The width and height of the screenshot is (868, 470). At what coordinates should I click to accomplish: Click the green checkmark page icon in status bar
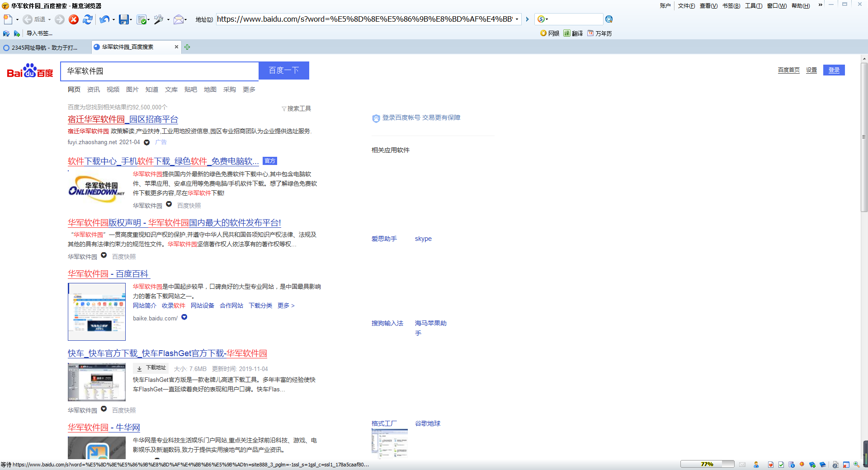tap(781, 465)
